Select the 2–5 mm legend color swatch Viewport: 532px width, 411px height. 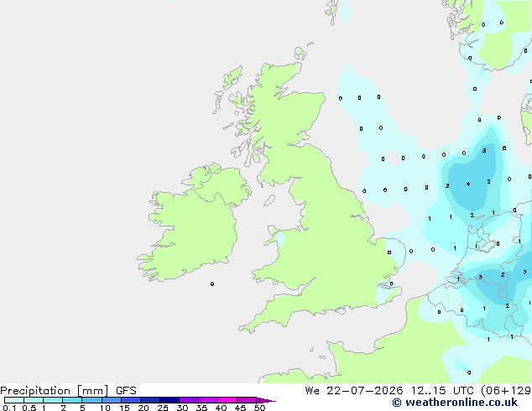[72, 400]
